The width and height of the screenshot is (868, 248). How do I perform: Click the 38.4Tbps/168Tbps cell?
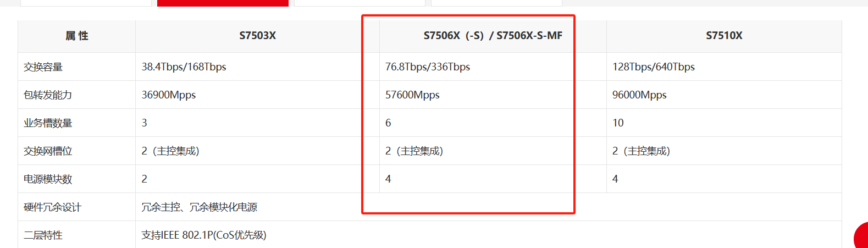pos(184,67)
